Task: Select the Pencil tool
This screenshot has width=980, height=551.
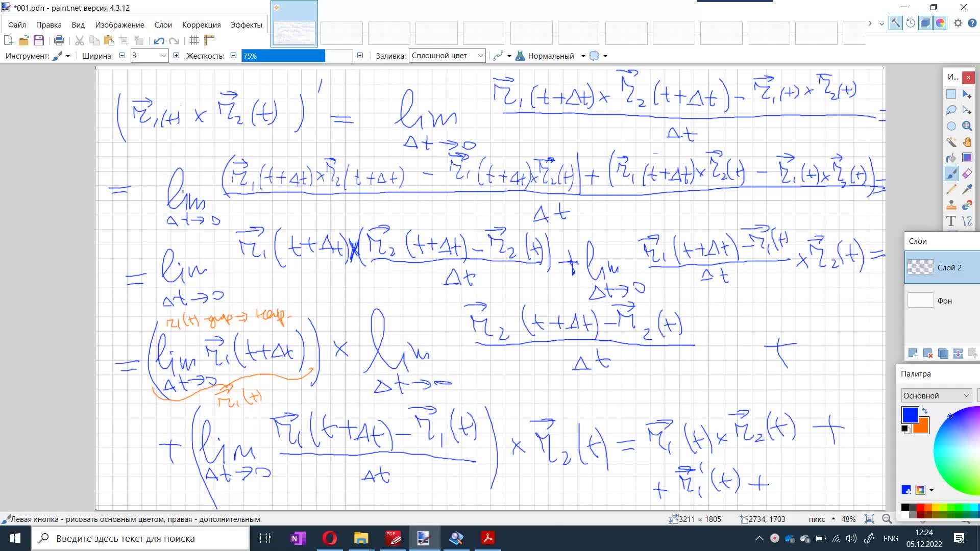Action: click(x=951, y=189)
